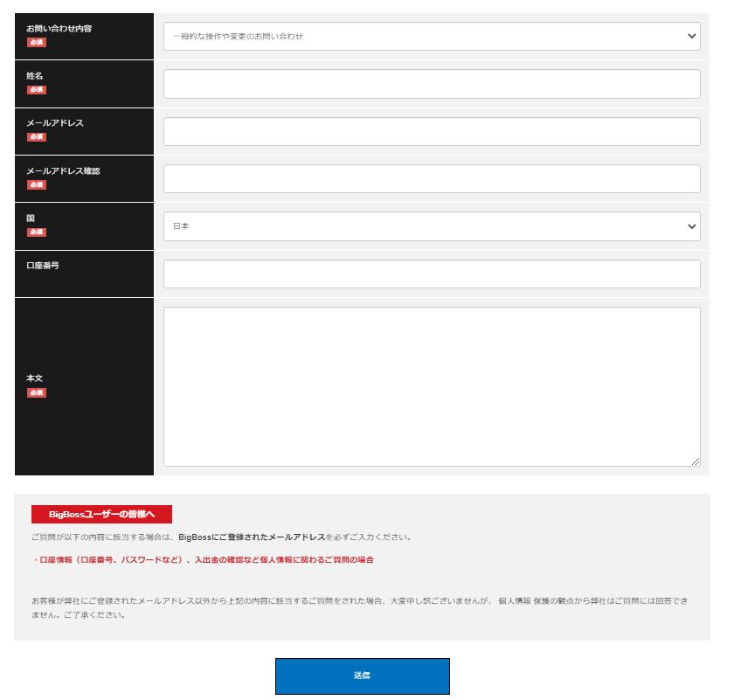Click the chevron arrow on country dropdown

690,226
